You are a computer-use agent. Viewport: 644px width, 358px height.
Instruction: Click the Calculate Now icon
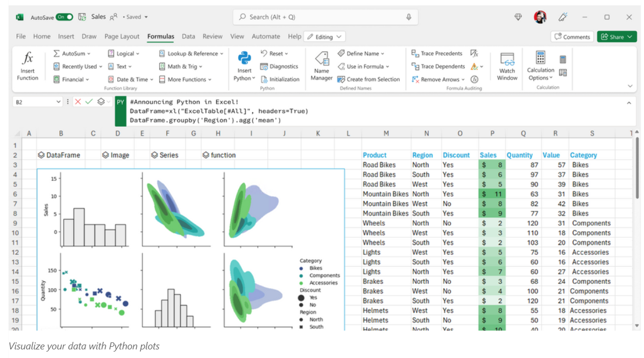click(x=563, y=60)
